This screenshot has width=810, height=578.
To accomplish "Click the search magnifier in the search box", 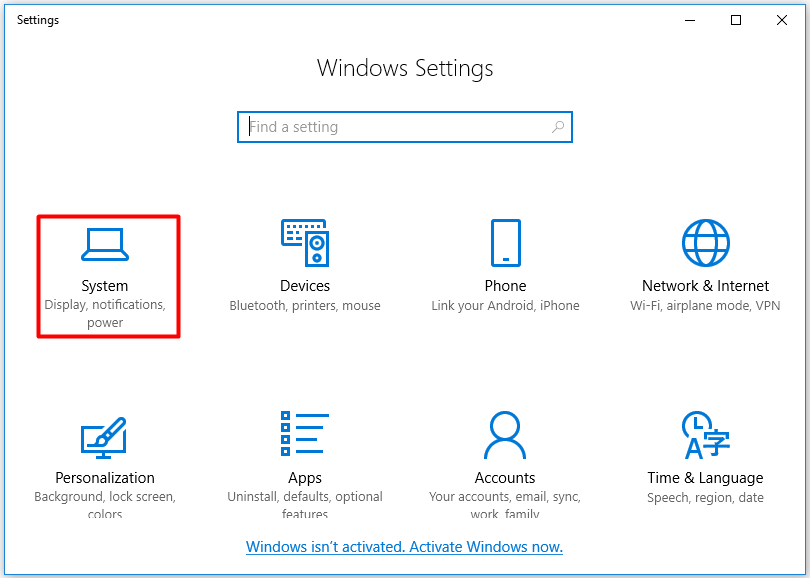I will coord(558,127).
